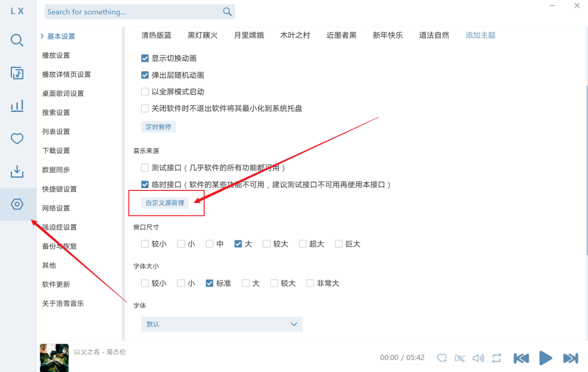Click the volume speaker icon
This screenshot has width=588, height=372.
click(478, 358)
